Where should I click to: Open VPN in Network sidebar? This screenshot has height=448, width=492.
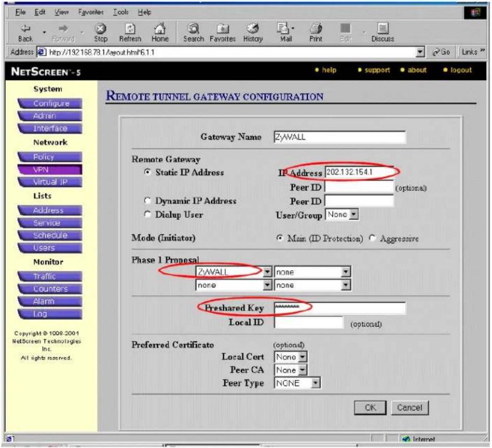[x=50, y=169]
